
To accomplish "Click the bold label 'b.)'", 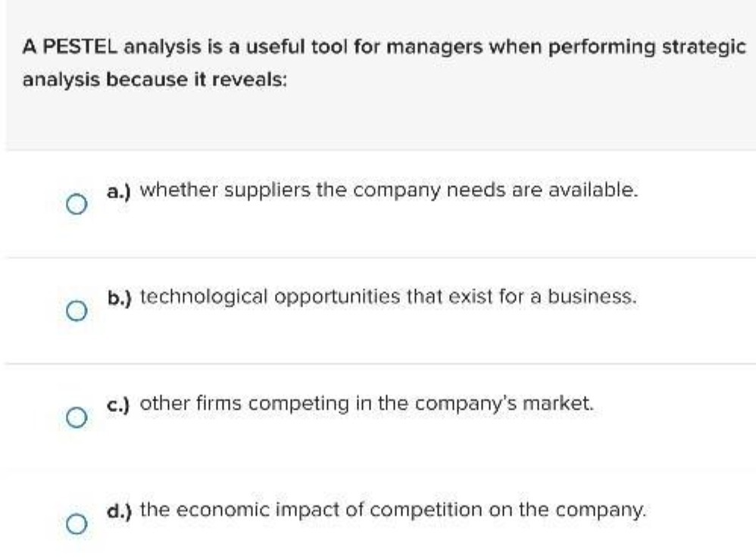I will click(x=117, y=295).
